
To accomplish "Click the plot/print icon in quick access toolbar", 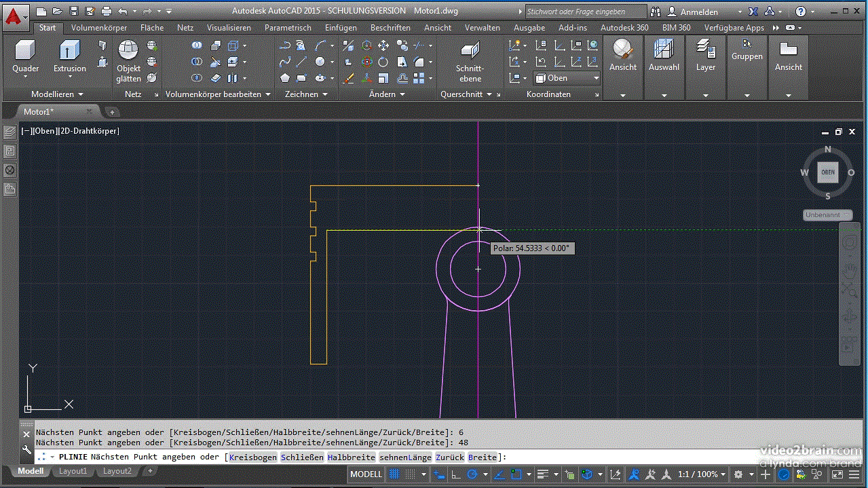I will 106,11.
